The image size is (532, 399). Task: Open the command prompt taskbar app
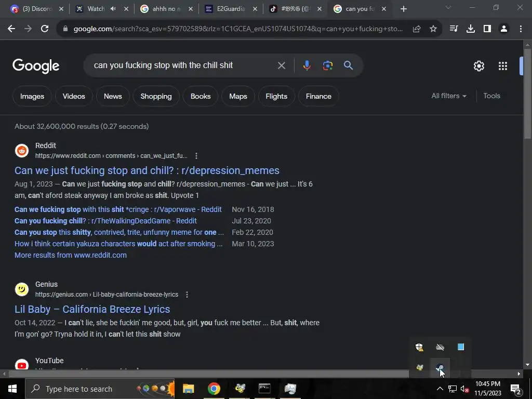[x=264, y=389]
